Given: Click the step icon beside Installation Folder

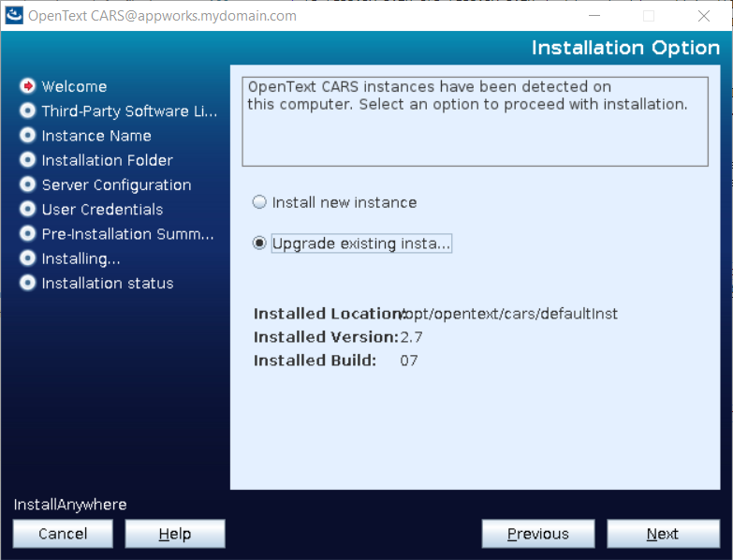Looking at the screenshot, I should click(27, 160).
